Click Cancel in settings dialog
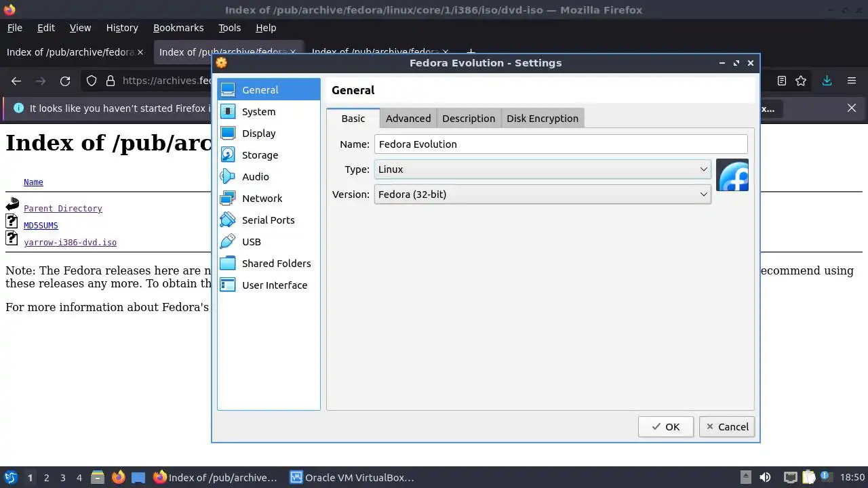Screen dimensions: 868x488 click(x=727, y=427)
